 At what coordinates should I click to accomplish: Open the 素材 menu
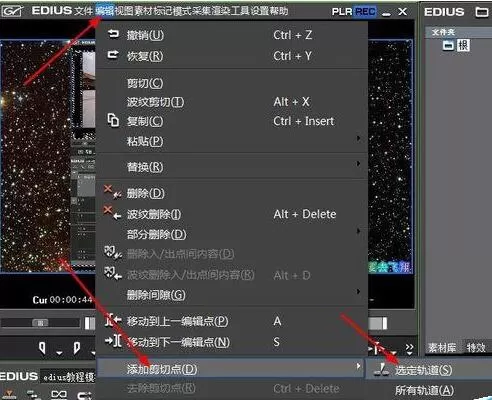click(143, 11)
